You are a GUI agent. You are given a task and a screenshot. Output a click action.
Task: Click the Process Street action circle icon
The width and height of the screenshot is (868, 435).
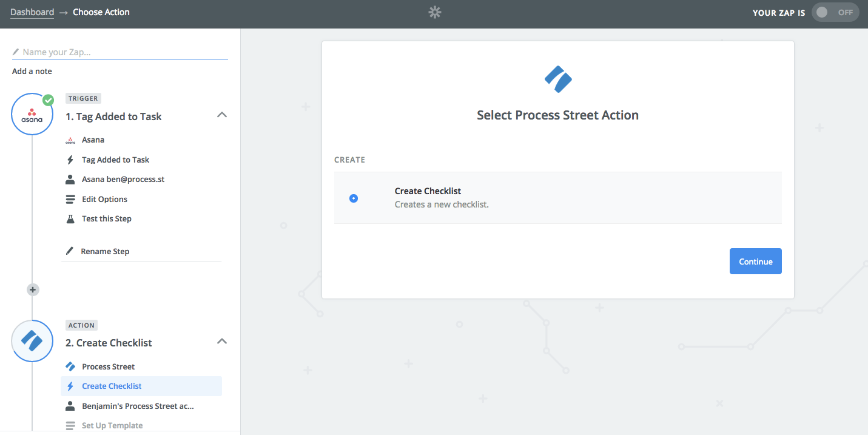33,341
